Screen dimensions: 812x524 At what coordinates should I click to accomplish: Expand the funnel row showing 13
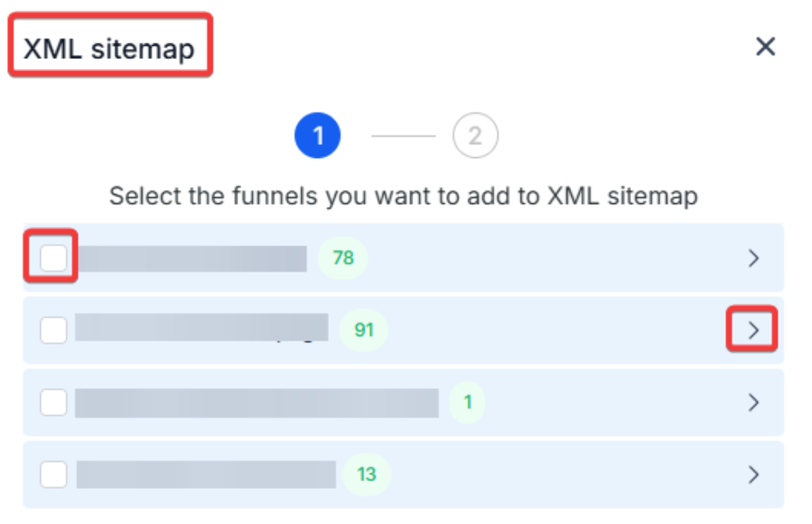(x=754, y=474)
